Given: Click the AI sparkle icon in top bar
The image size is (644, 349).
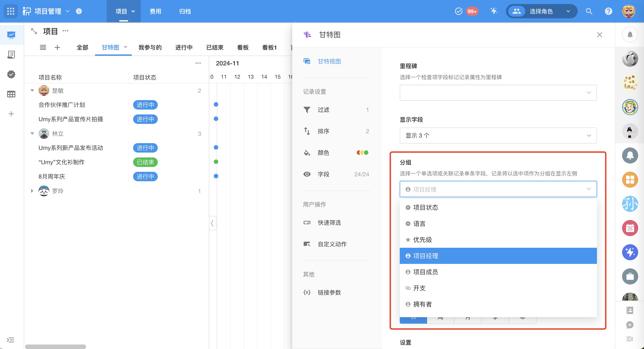Looking at the screenshot, I should tap(493, 11).
